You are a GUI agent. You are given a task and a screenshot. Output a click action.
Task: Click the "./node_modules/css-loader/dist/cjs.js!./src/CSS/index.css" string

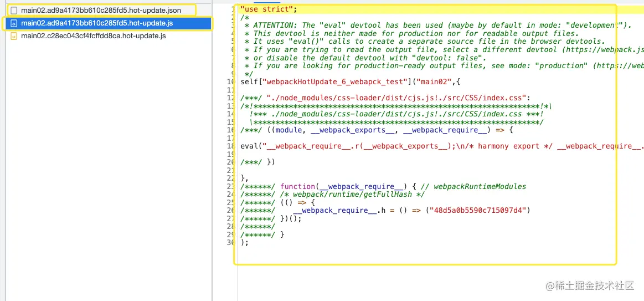pos(396,98)
